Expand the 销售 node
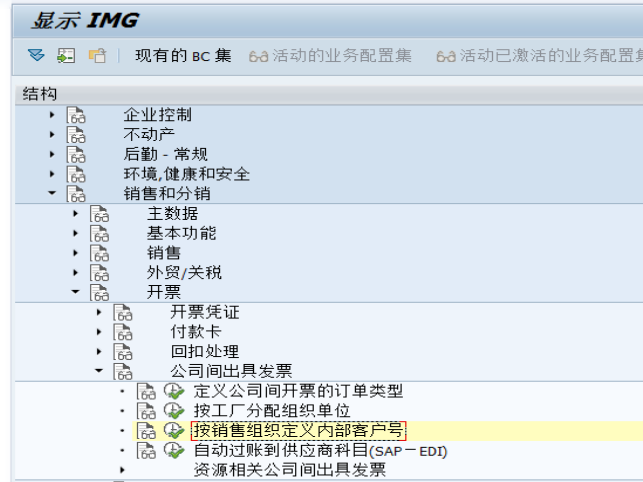643x482 pixels. 75,253
